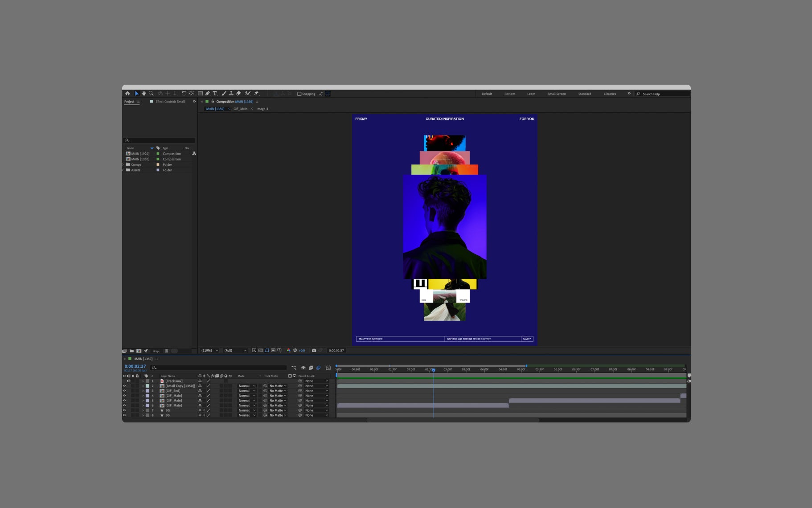Click the current timecode 0:00:02:37 in timeline
The image size is (812, 508).
tap(135, 366)
